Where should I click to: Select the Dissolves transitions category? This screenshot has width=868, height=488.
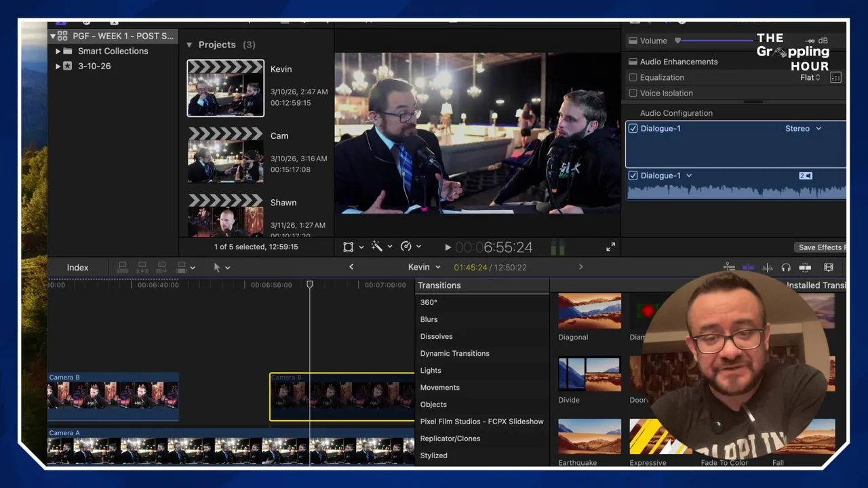click(436, 336)
